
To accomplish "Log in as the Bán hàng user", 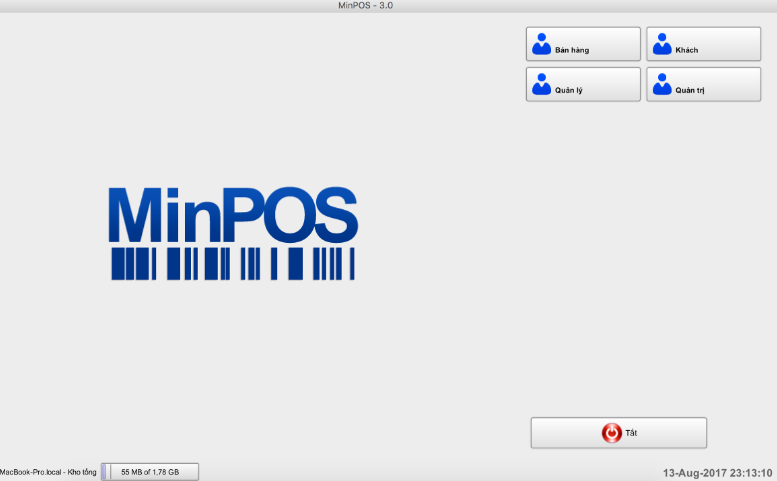I will pyautogui.click(x=583, y=44).
